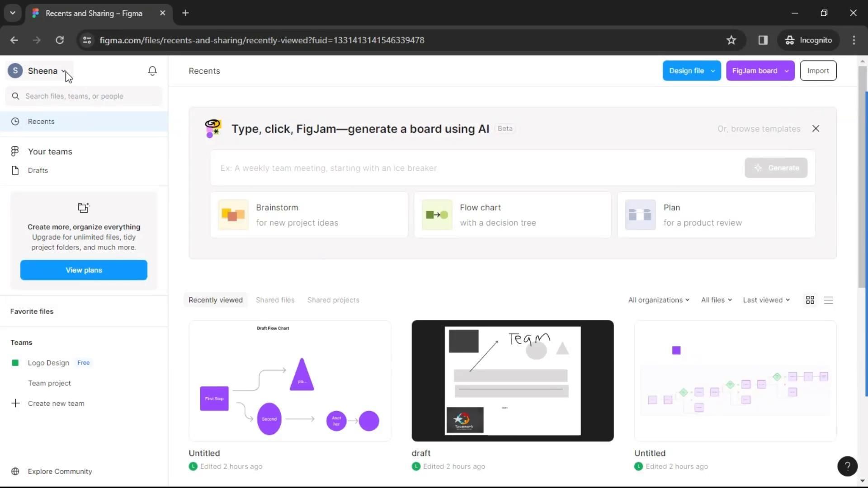Select green Logo Design team swatch

point(15,363)
